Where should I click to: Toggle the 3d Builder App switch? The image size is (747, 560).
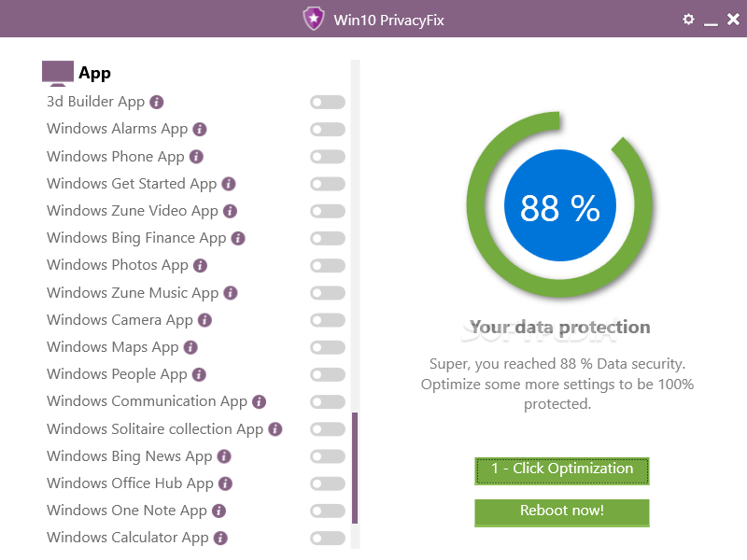click(x=328, y=102)
